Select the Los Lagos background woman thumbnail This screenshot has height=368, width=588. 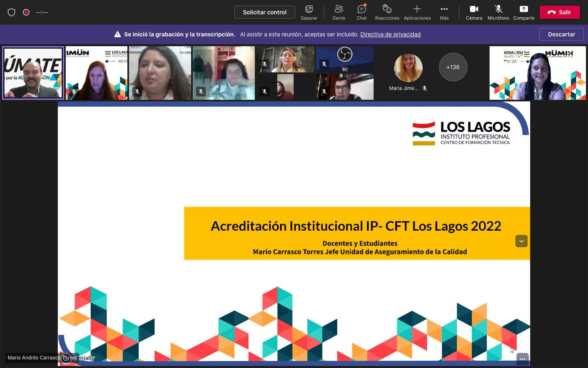(x=97, y=73)
